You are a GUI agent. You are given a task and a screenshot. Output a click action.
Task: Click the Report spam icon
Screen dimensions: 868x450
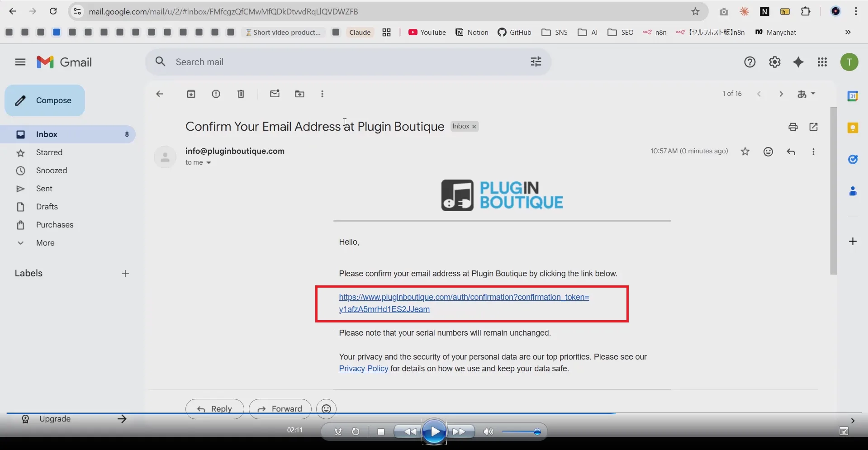[216, 94]
